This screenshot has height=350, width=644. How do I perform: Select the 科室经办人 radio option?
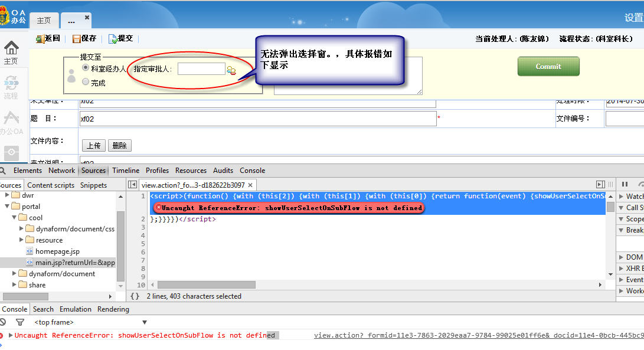(x=86, y=67)
